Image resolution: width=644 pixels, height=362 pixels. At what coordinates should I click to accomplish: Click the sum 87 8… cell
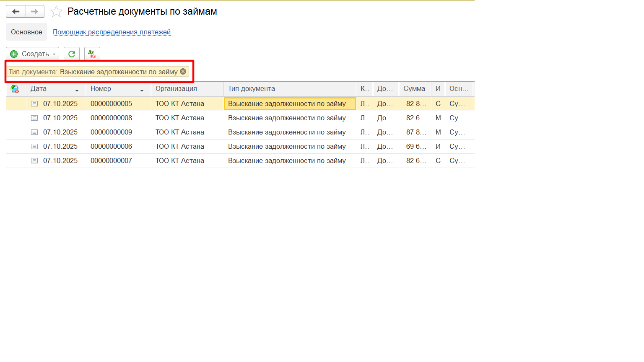415,132
